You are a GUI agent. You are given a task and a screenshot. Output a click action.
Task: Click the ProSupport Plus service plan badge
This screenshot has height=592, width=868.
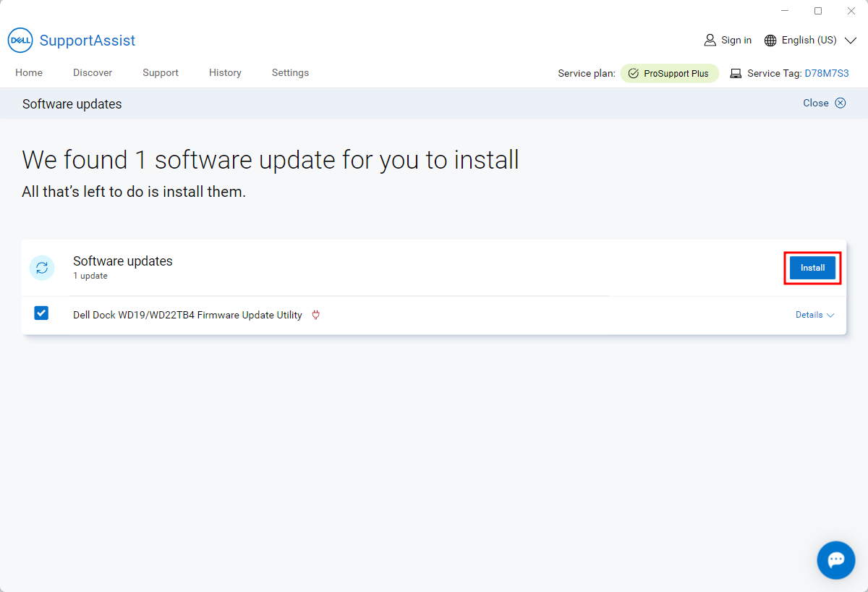(x=670, y=73)
